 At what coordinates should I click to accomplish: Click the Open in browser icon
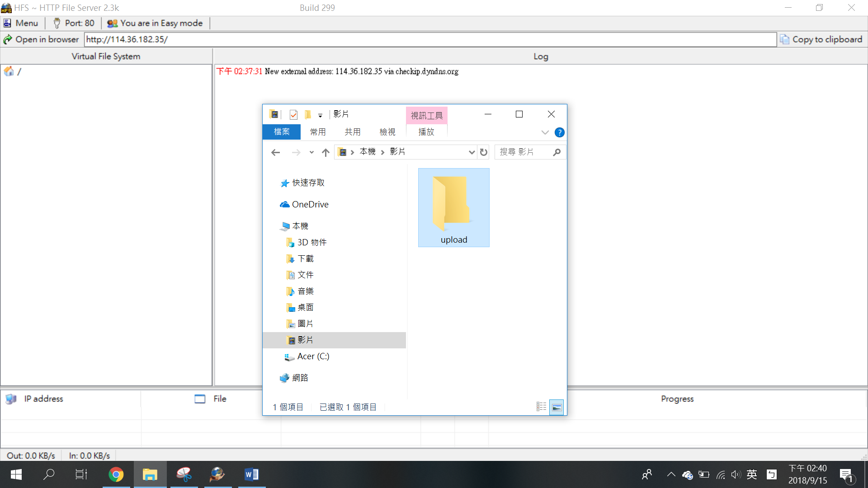click(x=8, y=40)
